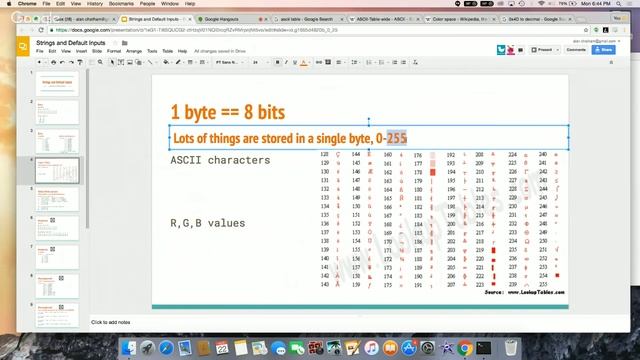Click the '1 byte == 8 bits' title
This screenshot has width=640, height=360.
coord(228,112)
